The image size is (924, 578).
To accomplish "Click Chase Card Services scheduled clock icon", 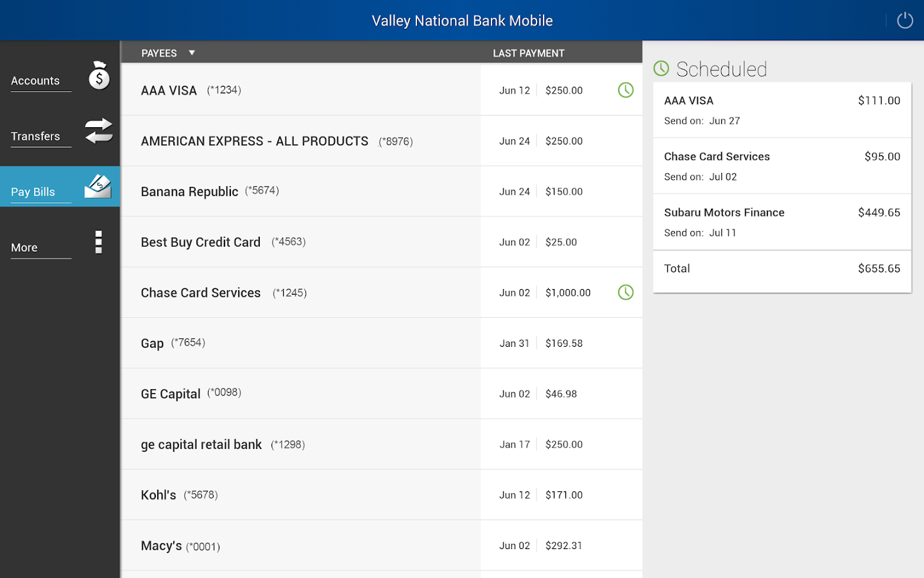I will [626, 292].
